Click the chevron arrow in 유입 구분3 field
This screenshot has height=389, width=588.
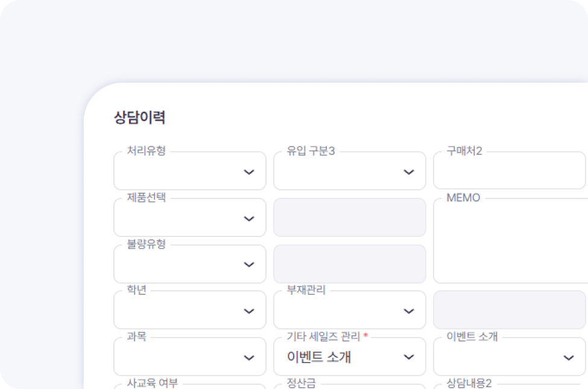click(409, 172)
